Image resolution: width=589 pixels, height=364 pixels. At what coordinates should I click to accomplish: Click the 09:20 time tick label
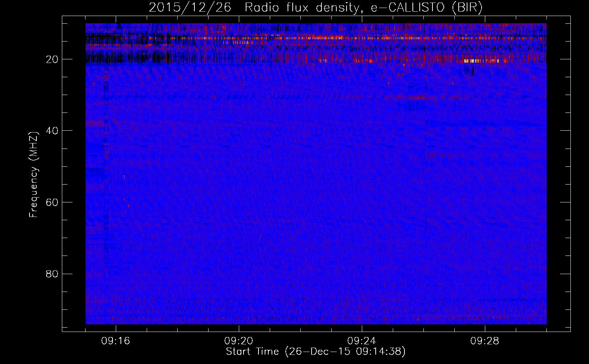point(239,341)
